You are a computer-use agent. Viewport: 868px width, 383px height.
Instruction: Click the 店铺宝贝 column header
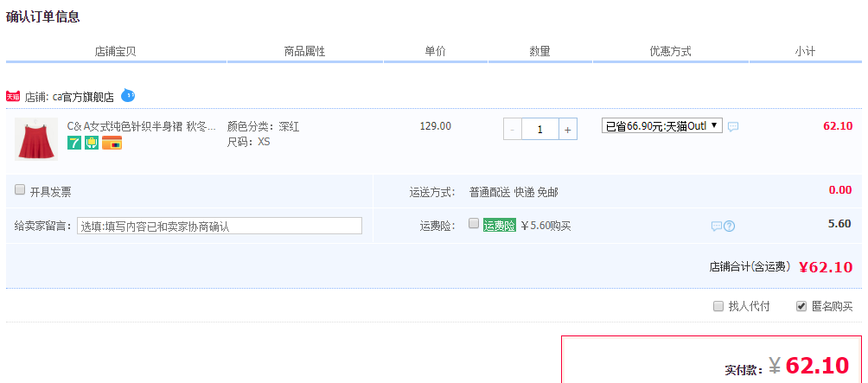[x=115, y=52]
